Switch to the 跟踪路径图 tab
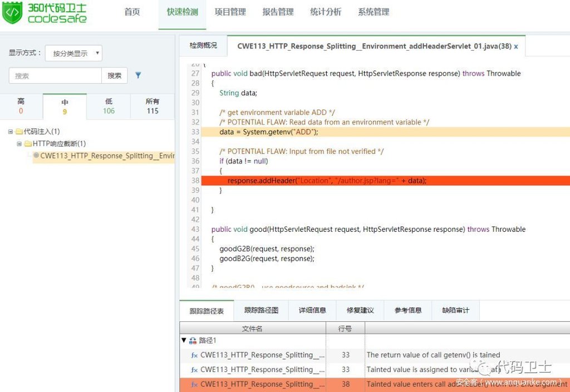Screen dimensions: 570x392 coord(261,310)
